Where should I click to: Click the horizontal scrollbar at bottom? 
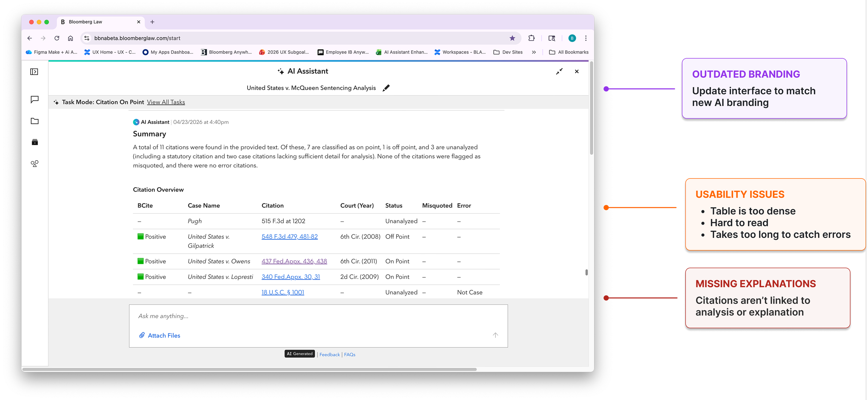click(x=249, y=369)
